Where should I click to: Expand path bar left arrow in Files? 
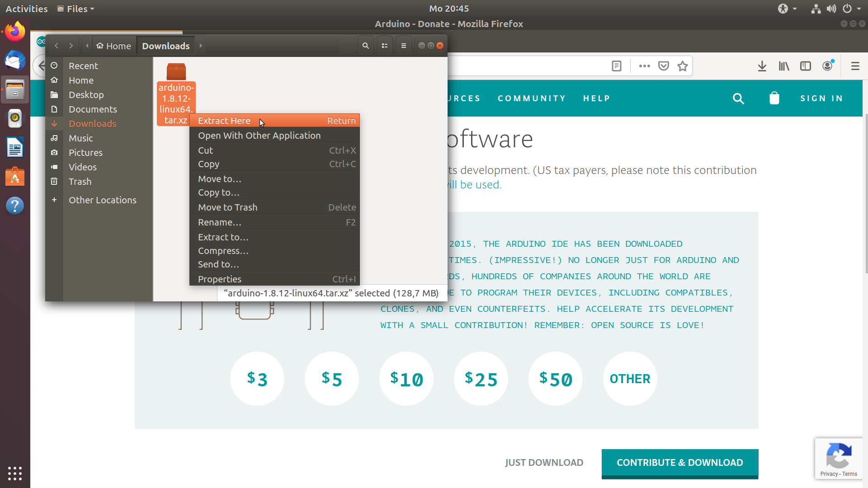(x=87, y=46)
